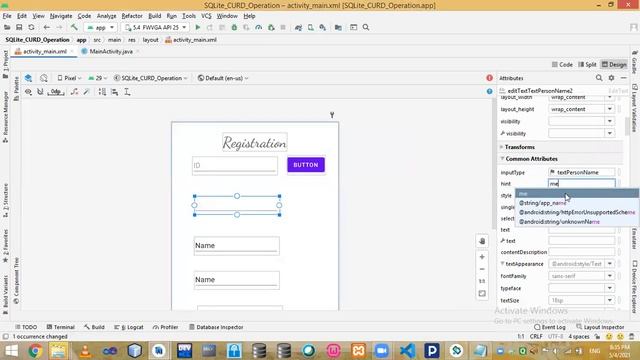Open the Tools menu
640x360 pixels.
[x=189, y=16]
